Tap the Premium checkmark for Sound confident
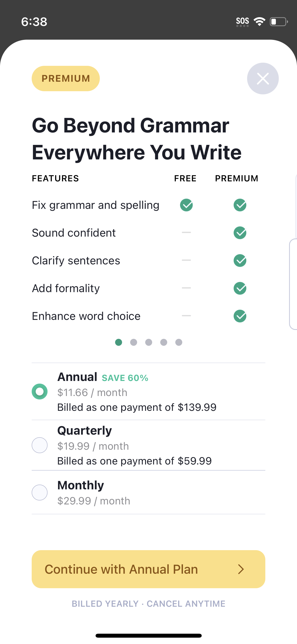Viewport: 297px width, 644px height. click(x=240, y=233)
